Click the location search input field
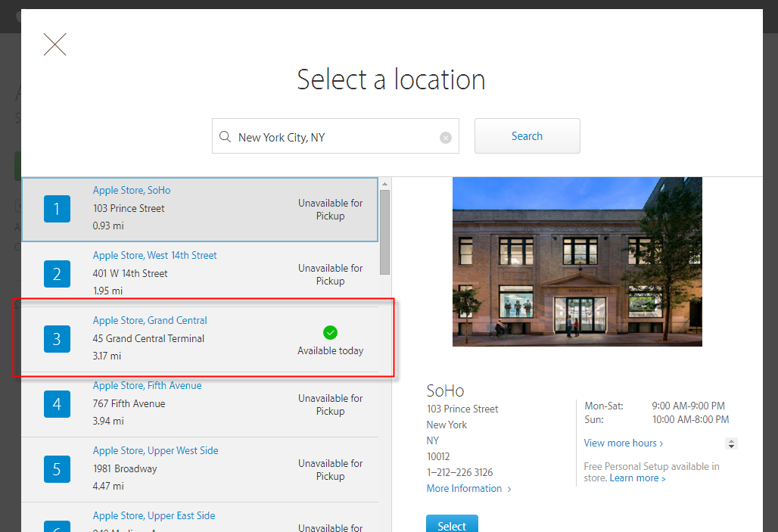Image resolution: width=778 pixels, height=532 pixels. (335, 136)
